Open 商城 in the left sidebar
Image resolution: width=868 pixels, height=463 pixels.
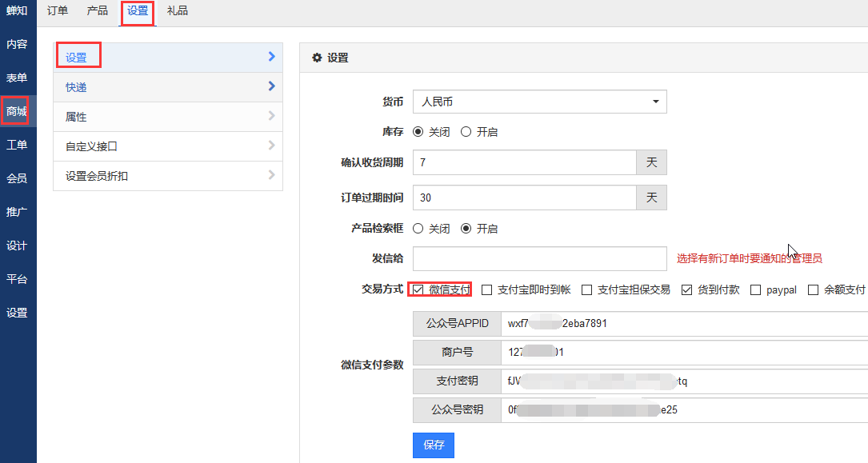tap(17, 111)
